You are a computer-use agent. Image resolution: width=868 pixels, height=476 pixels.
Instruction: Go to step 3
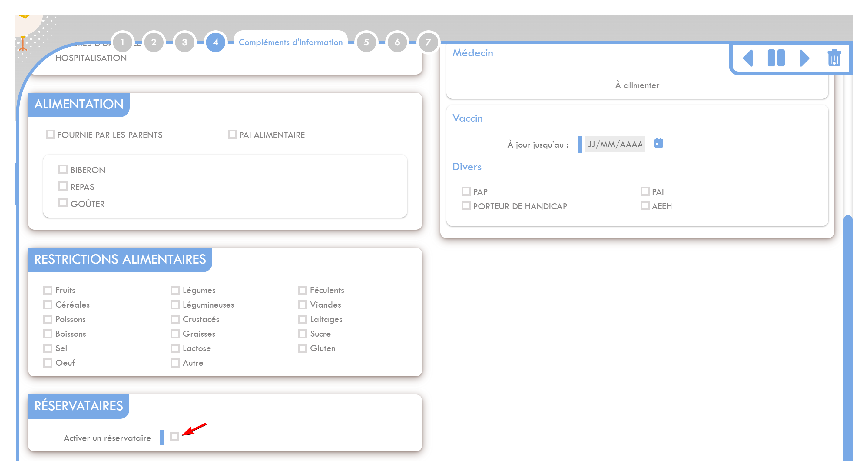[184, 42]
